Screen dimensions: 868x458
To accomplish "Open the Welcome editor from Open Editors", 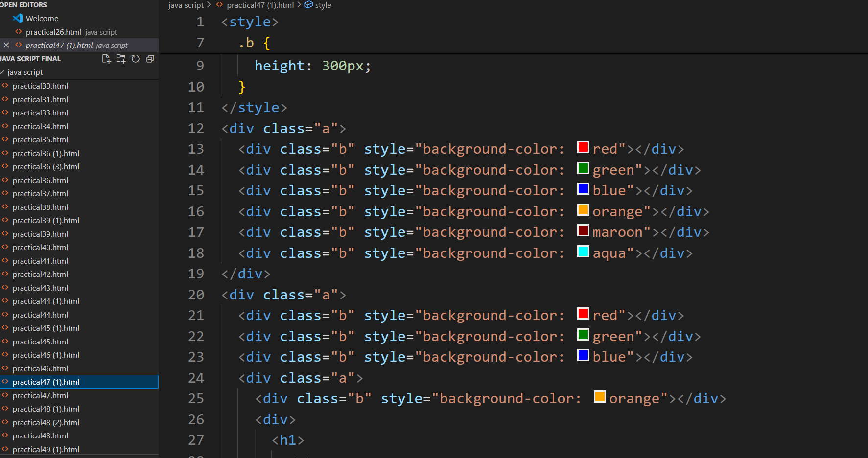I will (x=42, y=18).
